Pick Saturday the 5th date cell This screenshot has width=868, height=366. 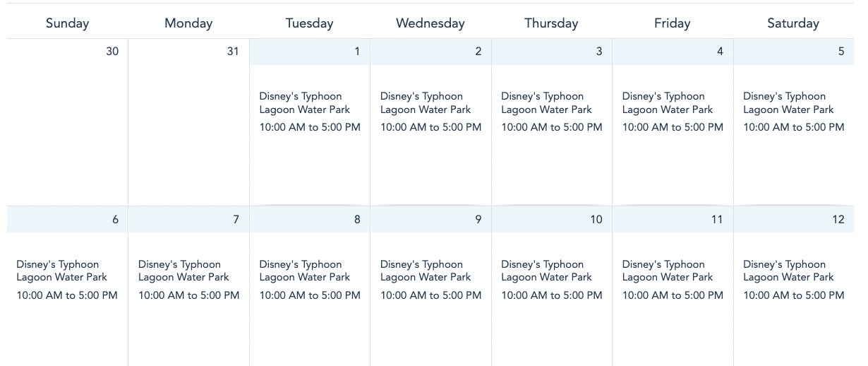[x=841, y=52]
